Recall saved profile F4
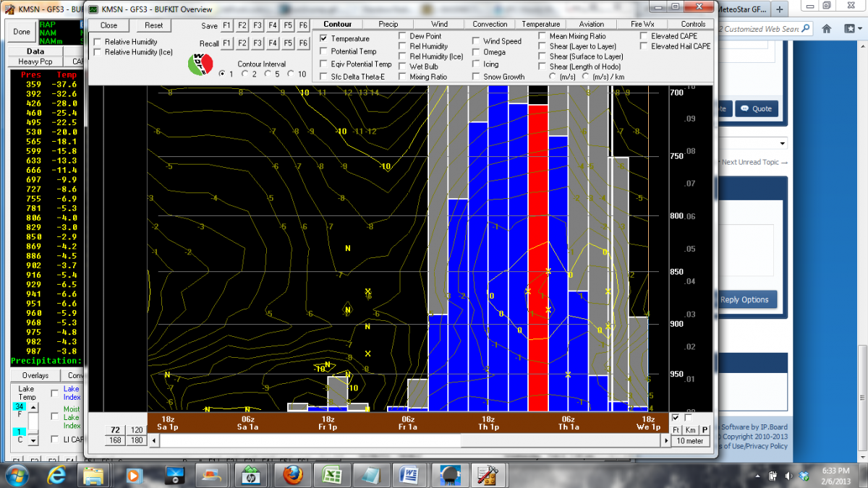This screenshot has width=868, height=488. click(x=273, y=43)
